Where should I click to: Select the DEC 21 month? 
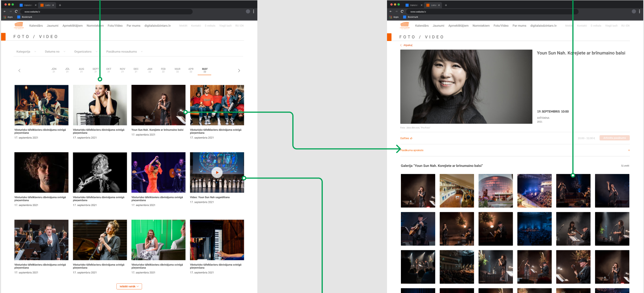pyautogui.click(x=136, y=70)
